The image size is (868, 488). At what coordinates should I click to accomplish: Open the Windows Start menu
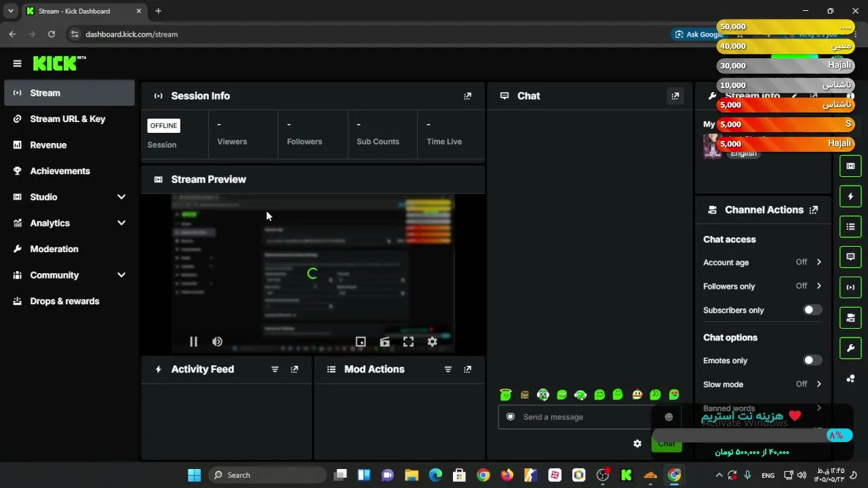coord(194,475)
